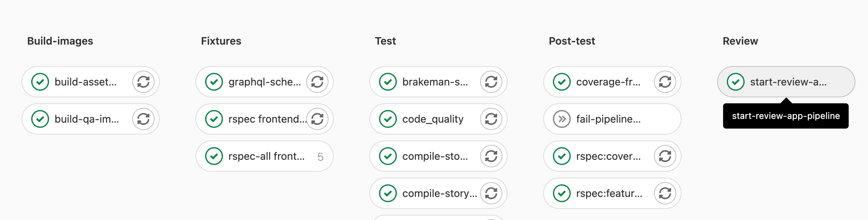Screen dimensions: 868x220
Task: Click the green check icon on start-review-app job
Action: point(736,82)
